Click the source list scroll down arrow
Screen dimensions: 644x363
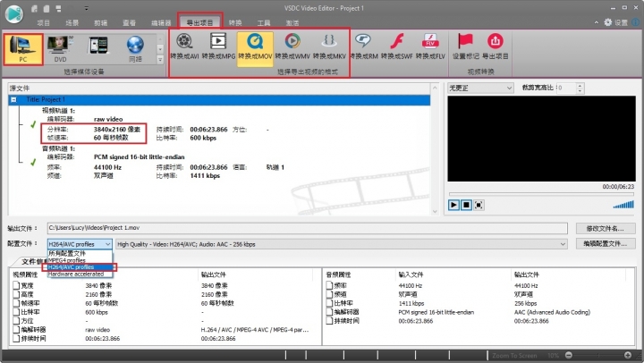pyautogui.click(x=435, y=212)
